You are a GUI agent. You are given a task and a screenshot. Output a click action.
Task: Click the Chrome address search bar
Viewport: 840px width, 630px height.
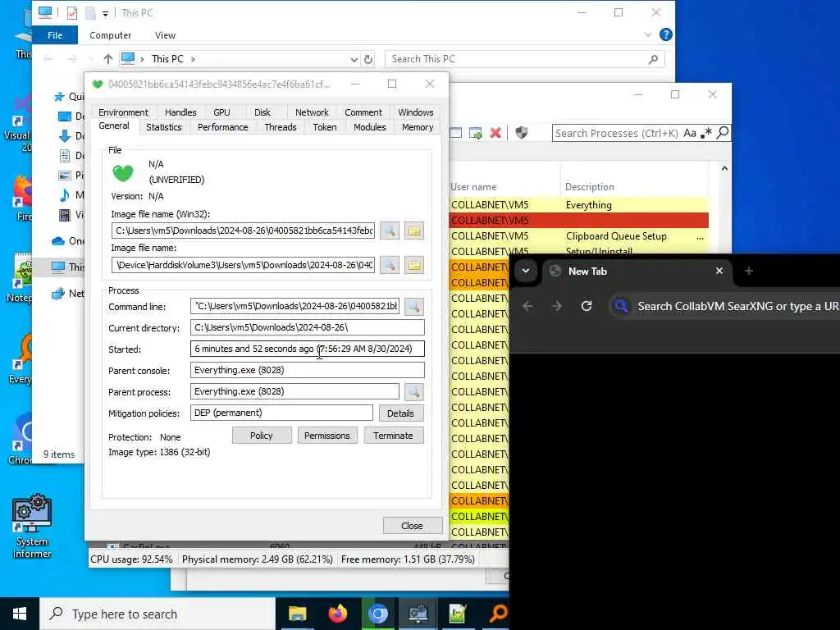[x=726, y=306]
